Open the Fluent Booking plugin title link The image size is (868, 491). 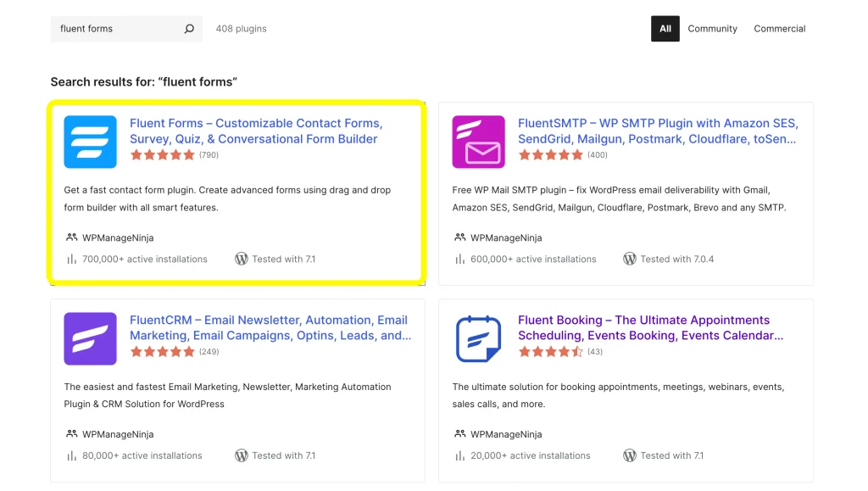[x=650, y=327]
